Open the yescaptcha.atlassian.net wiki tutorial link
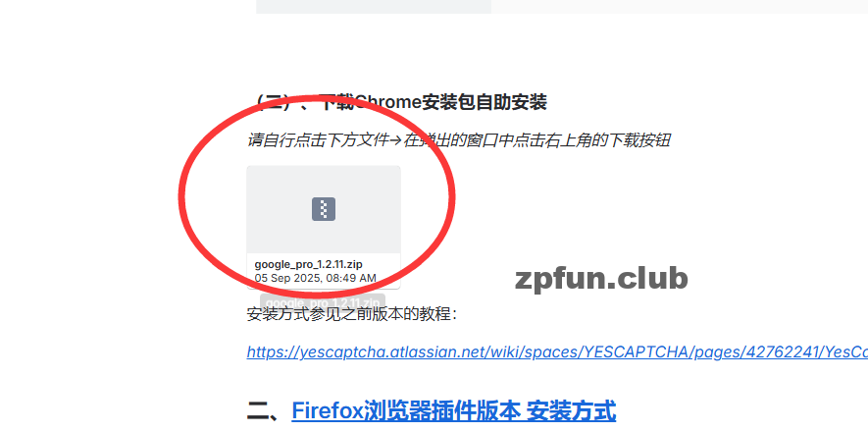The image size is (868, 432). click(x=557, y=351)
